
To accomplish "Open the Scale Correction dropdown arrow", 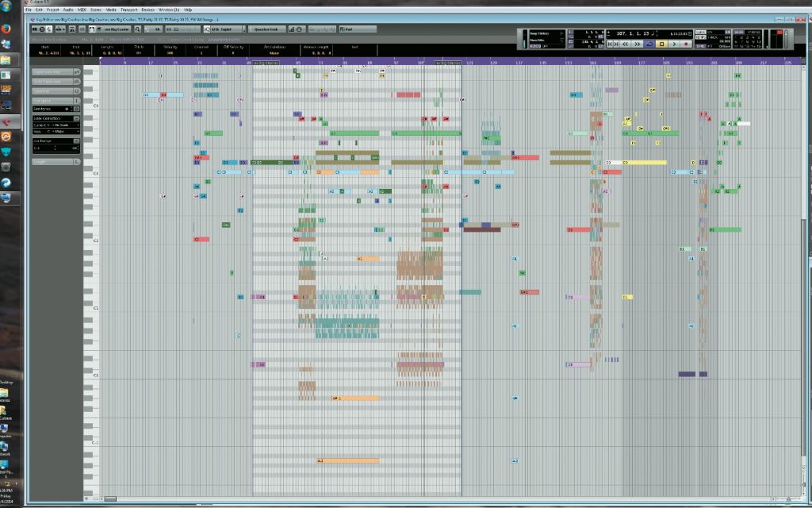I will (x=77, y=119).
